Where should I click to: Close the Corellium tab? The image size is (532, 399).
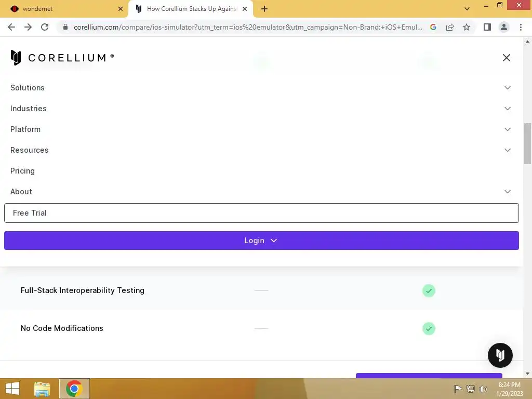tap(245, 9)
